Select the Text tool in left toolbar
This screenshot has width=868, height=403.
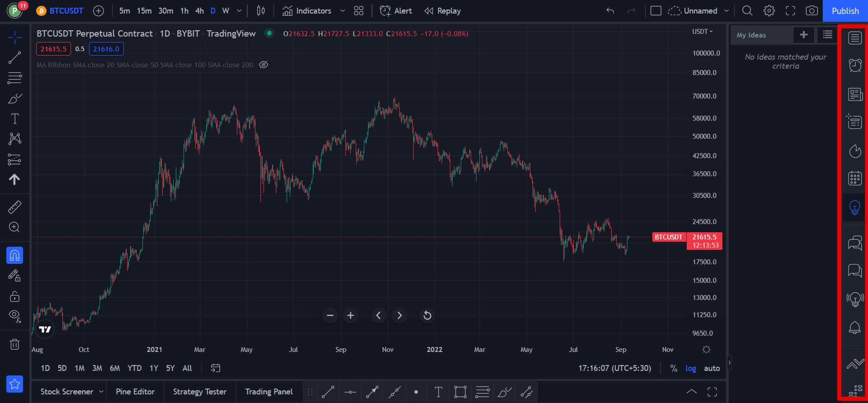14,119
